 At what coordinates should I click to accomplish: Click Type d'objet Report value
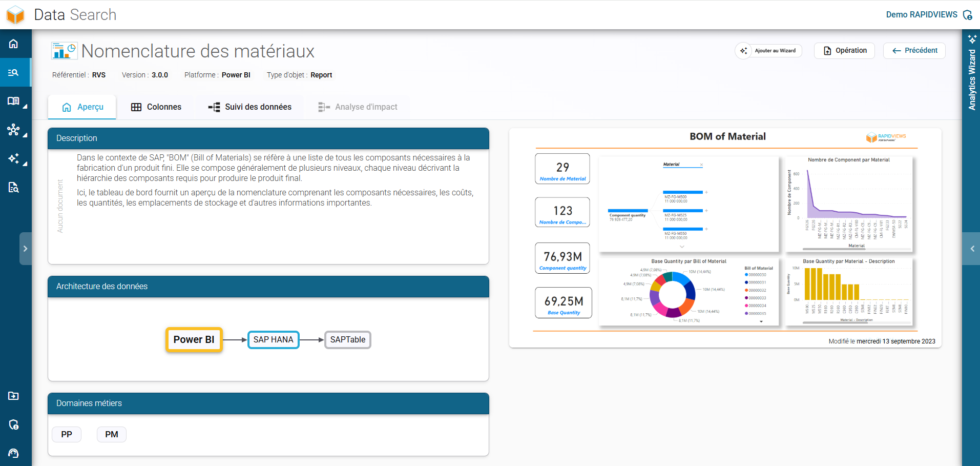point(321,75)
